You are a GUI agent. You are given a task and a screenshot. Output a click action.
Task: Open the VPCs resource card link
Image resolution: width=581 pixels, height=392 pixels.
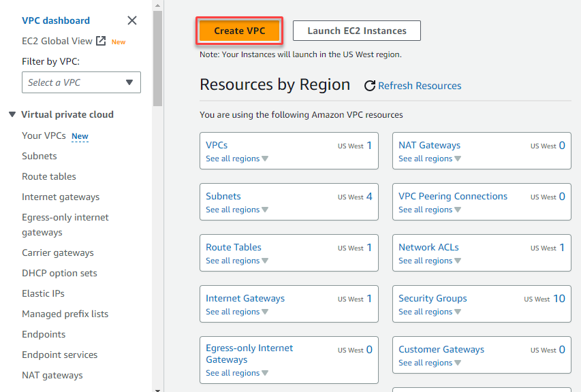pyautogui.click(x=217, y=145)
